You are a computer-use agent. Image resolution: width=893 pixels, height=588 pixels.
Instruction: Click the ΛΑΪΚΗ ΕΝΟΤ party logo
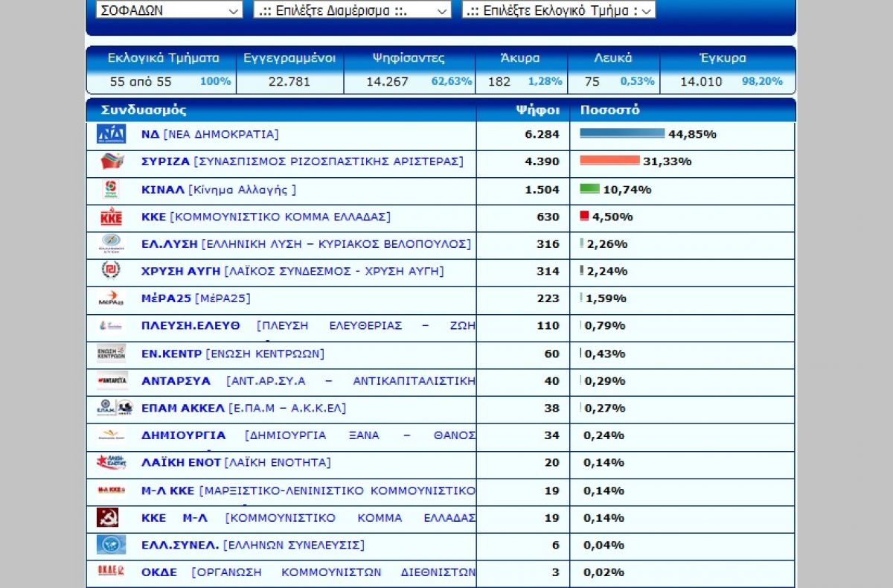coord(112,462)
